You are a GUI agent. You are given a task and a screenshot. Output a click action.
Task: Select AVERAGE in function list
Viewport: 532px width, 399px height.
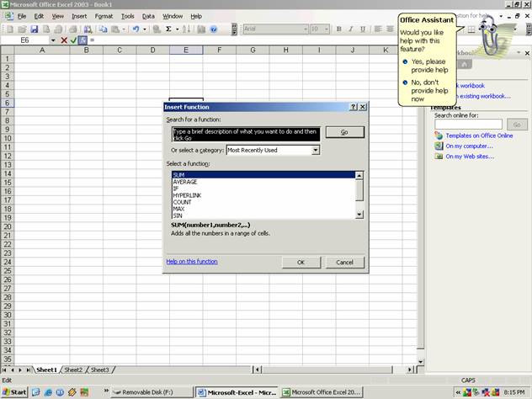coord(263,182)
